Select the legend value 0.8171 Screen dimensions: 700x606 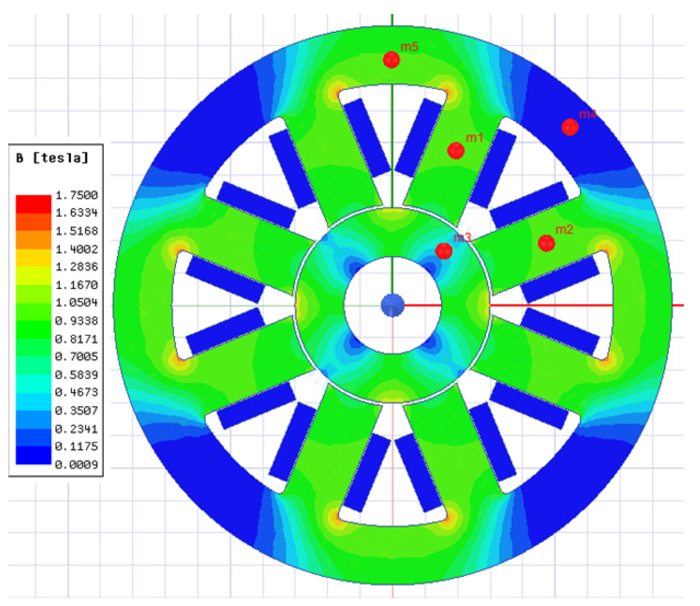77,338
